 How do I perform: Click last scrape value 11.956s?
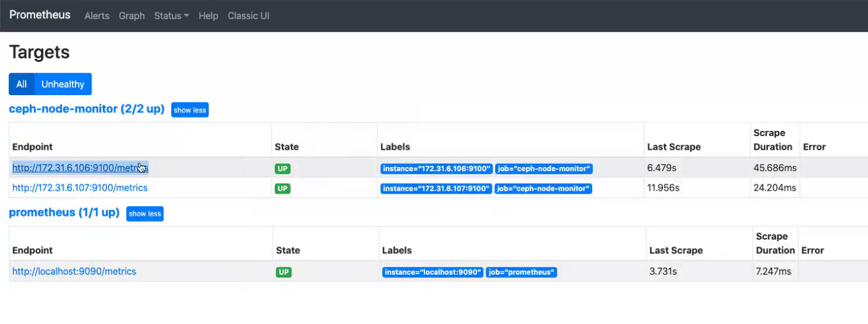coord(663,188)
